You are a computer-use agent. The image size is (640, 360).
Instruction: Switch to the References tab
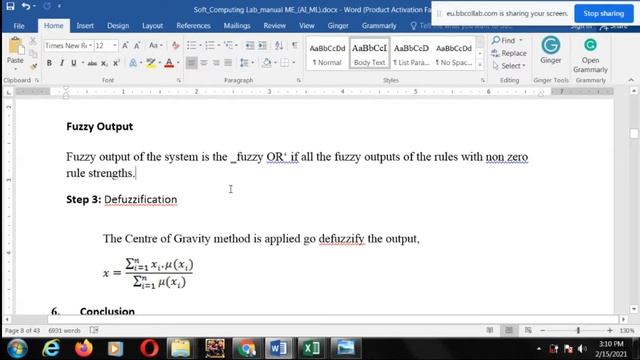(193, 26)
